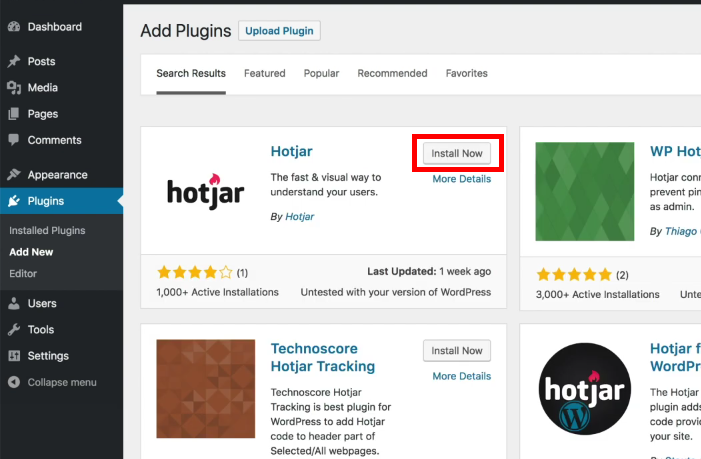Open More Details for Hotjar plugin
The width and height of the screenshot is (701, 459).
[x=462, y=179]
